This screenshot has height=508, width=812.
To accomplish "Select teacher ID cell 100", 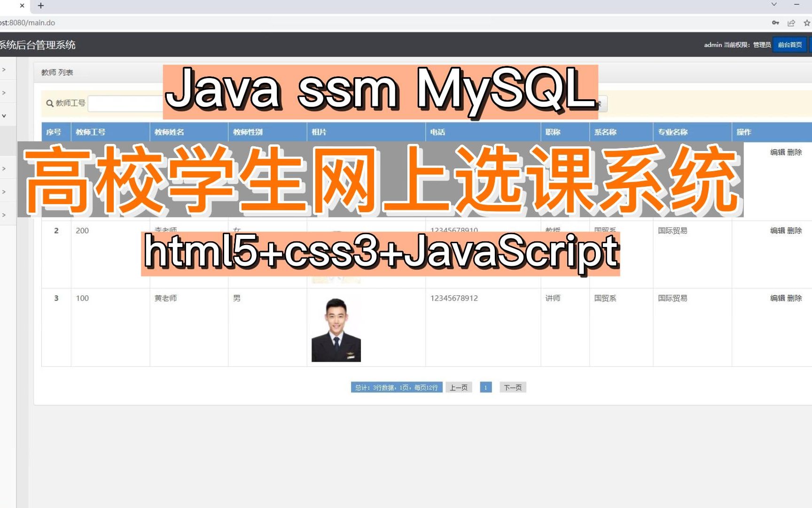I will 82,298.
